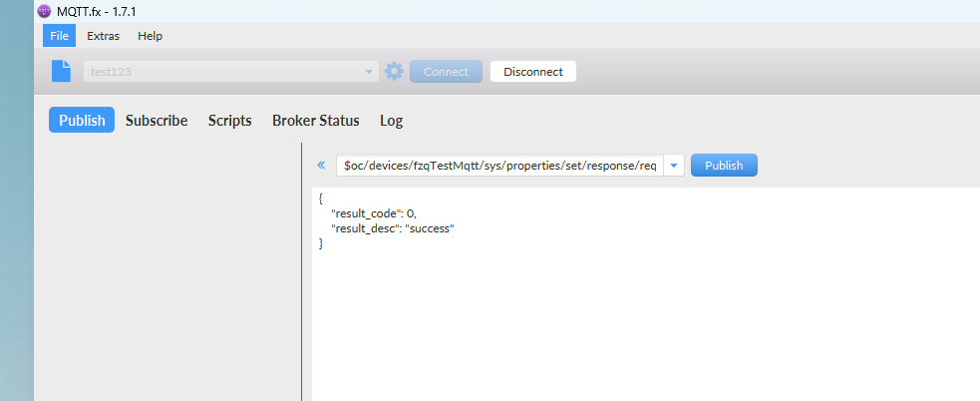Open the Help menu
Screen dimensions: 980x401
pyautogui.click(x=150, y=36)
